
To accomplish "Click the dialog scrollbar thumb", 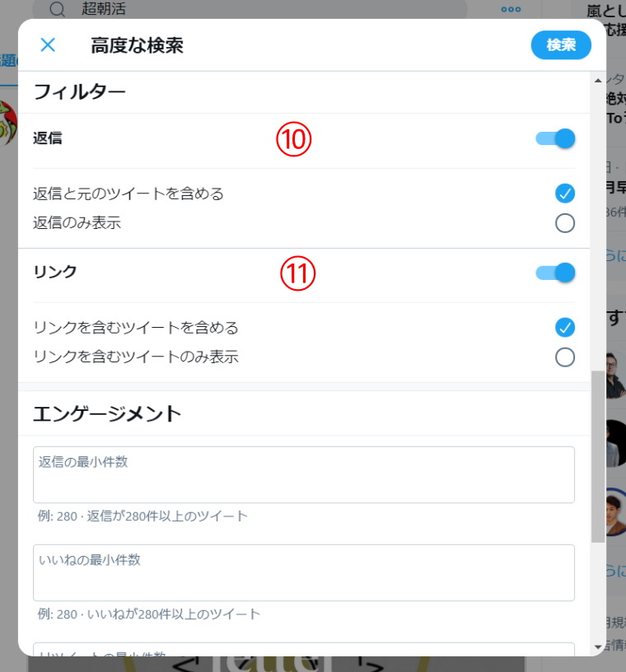I will 598,456.
